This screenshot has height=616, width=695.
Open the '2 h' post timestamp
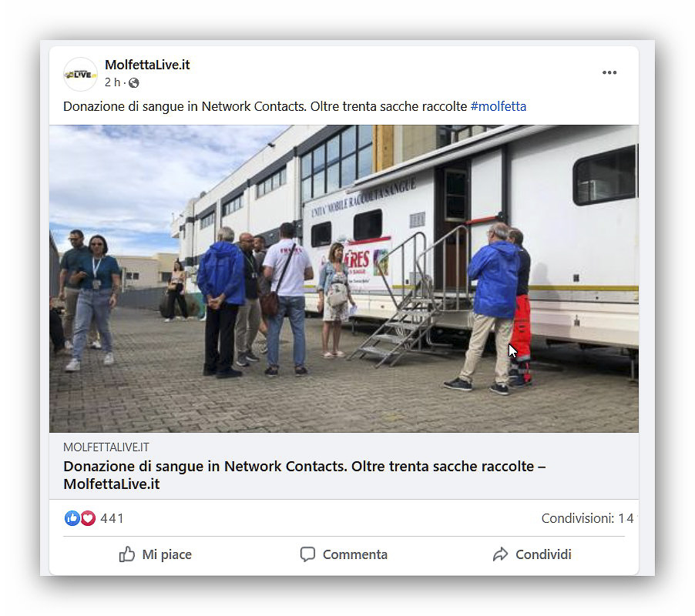coord(112,82)
